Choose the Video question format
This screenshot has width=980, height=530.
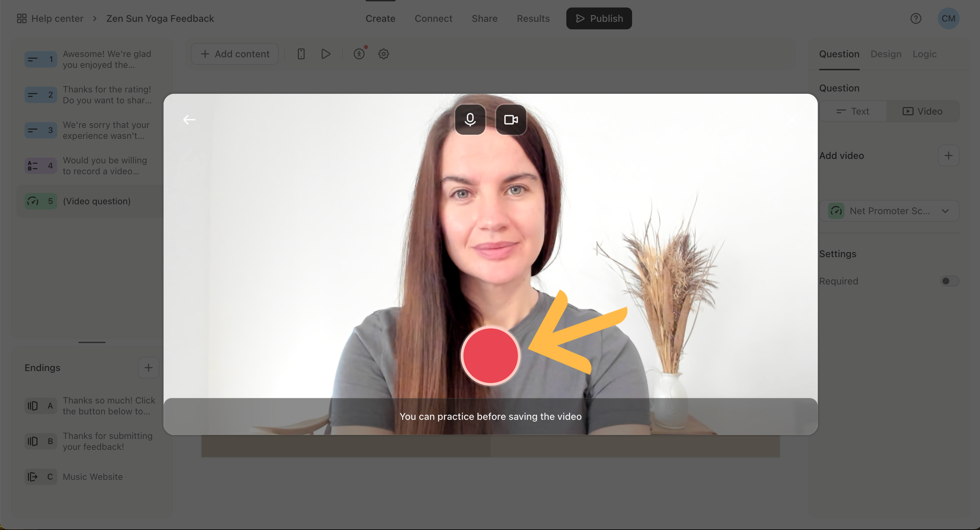pyautogui.click(x=922, y=111)
